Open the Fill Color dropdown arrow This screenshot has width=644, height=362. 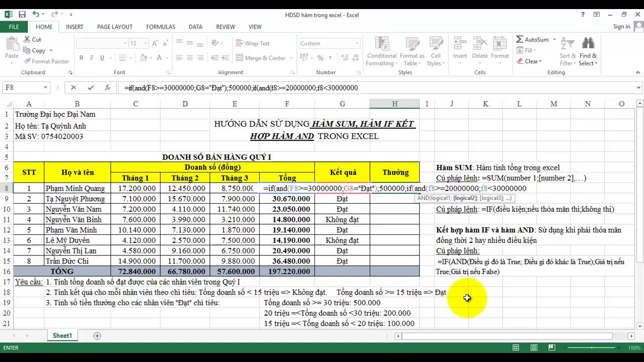tap(150, 58)
